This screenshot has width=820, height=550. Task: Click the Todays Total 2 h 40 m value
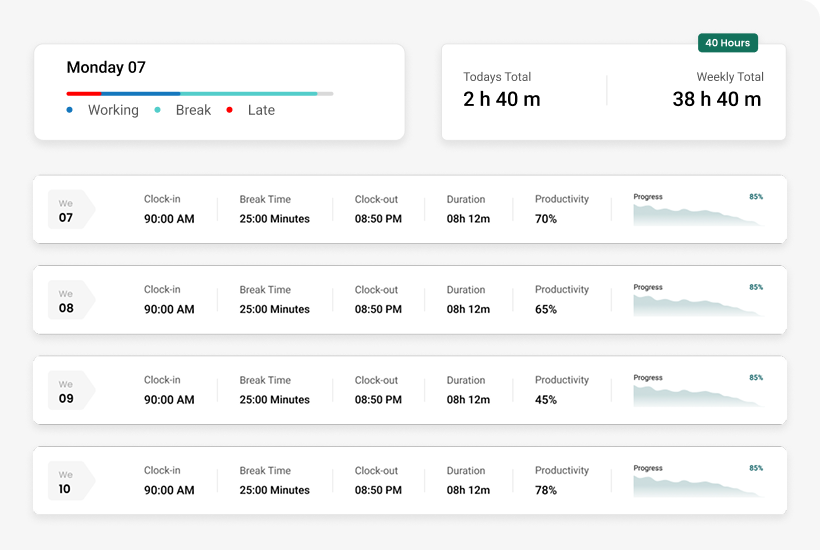coord(502,99)
